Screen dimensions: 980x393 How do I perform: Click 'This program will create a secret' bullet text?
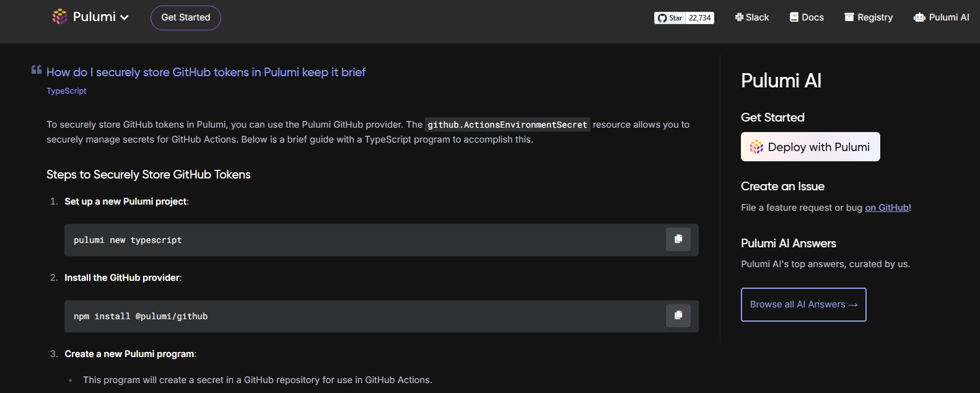[258, 380]
